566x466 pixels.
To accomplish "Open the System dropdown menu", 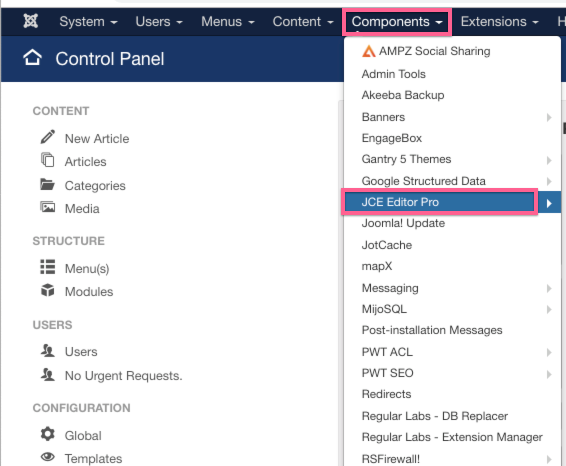I will click(88, 22).
